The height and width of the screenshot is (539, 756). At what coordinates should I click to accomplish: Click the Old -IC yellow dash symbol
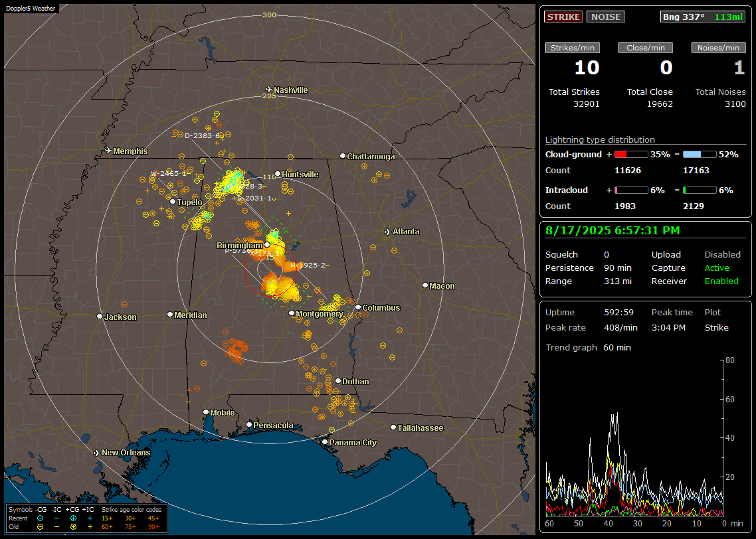57,527
